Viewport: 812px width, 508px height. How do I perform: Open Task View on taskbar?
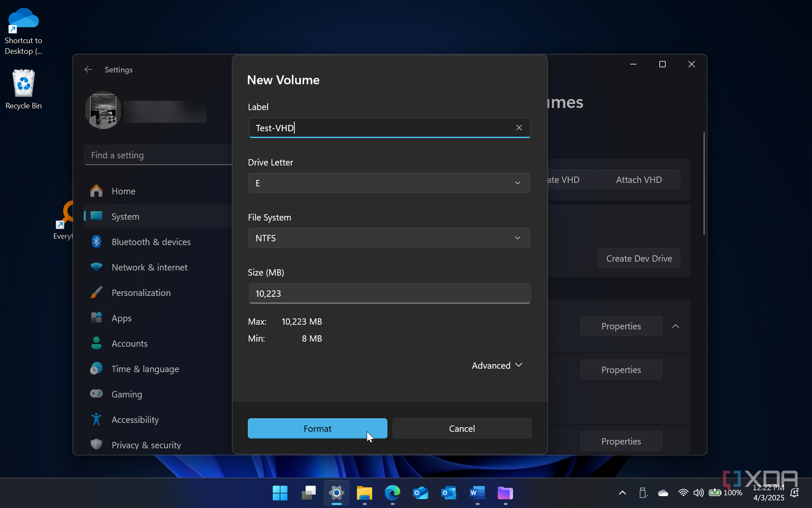(x=309, y=493)
